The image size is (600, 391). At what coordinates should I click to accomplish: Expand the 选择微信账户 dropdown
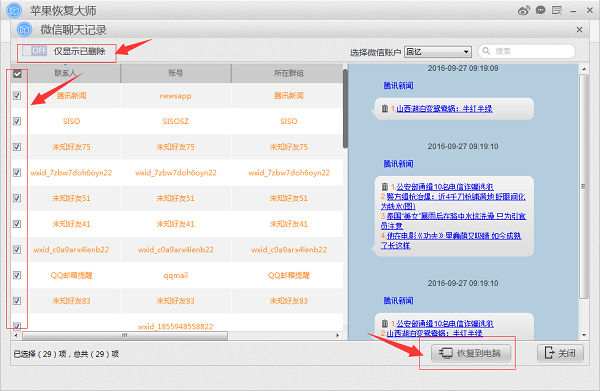coord(438,52)
